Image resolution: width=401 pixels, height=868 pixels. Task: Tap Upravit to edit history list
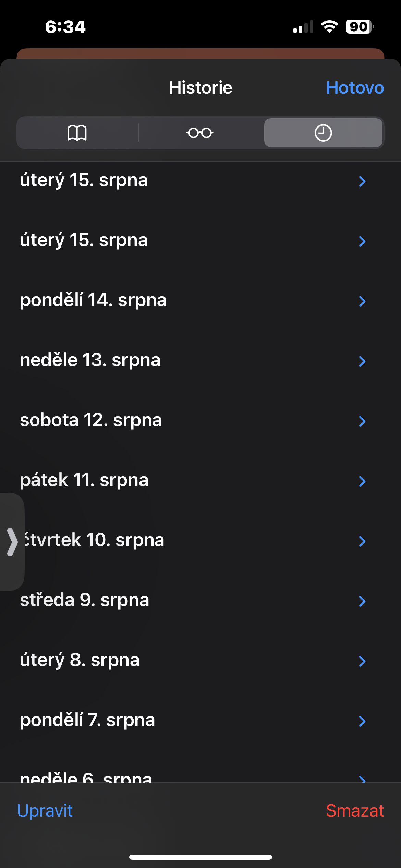(x=45, y=811)
